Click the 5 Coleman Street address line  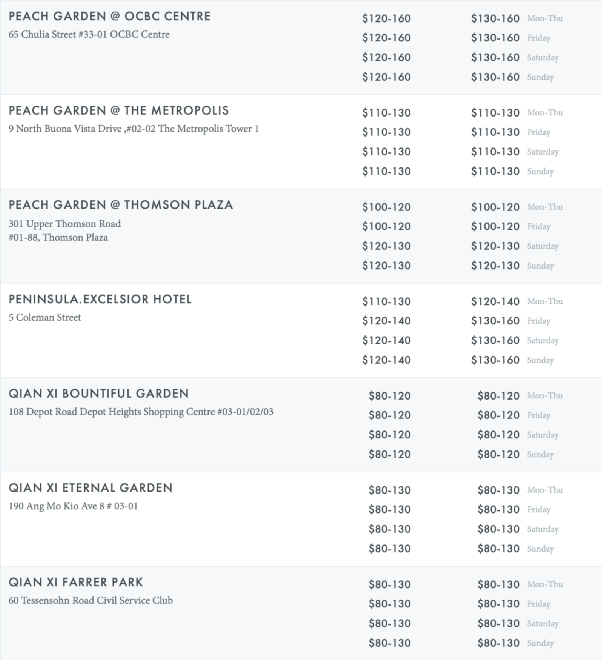44,318
